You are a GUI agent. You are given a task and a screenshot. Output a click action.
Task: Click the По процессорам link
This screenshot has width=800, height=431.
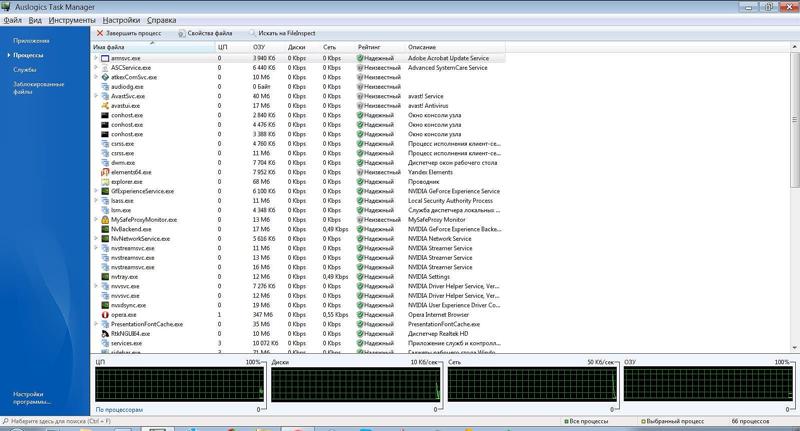[x=119, y=410]
